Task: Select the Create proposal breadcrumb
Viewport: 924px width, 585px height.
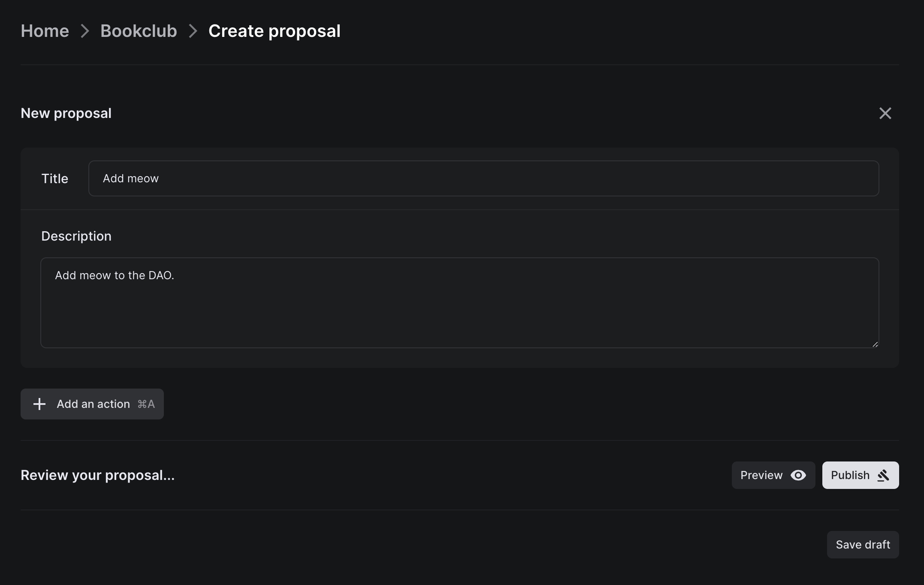Action: [x=274, y=31]
